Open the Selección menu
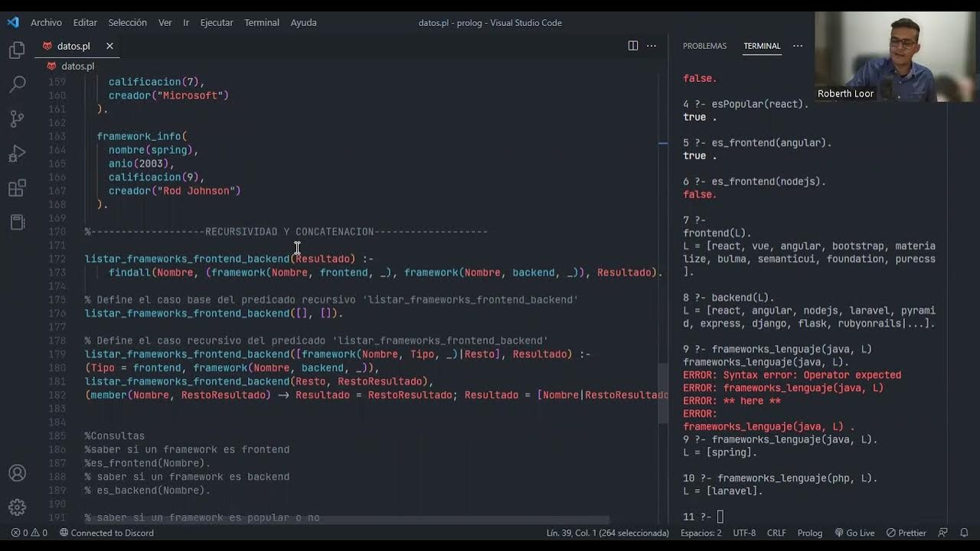 click(x=128, y=22)
